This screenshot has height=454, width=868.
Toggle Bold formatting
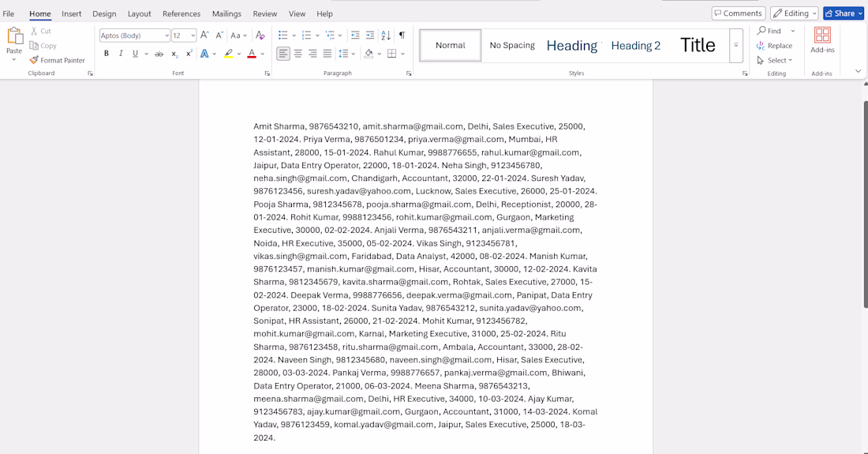pos(107,54)
